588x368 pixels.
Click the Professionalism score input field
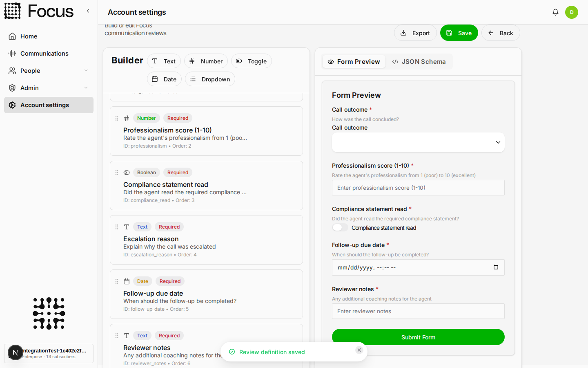[x=418, y=188]
